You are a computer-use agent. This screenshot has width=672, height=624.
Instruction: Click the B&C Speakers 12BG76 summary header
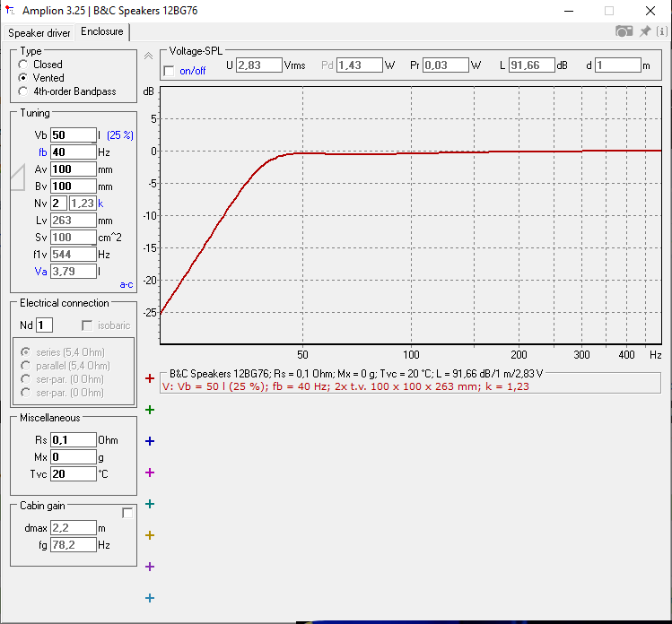356,374
